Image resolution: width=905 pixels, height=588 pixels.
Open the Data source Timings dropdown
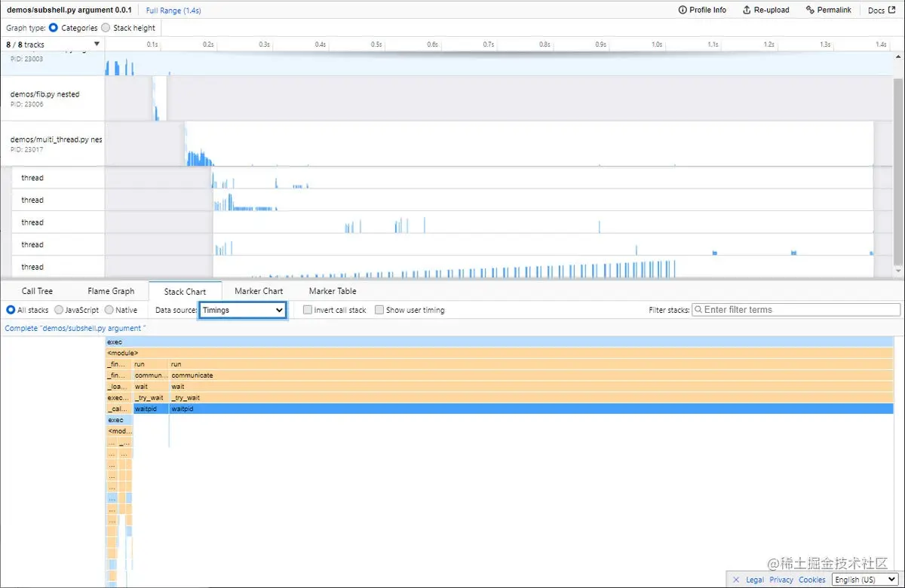241,309
